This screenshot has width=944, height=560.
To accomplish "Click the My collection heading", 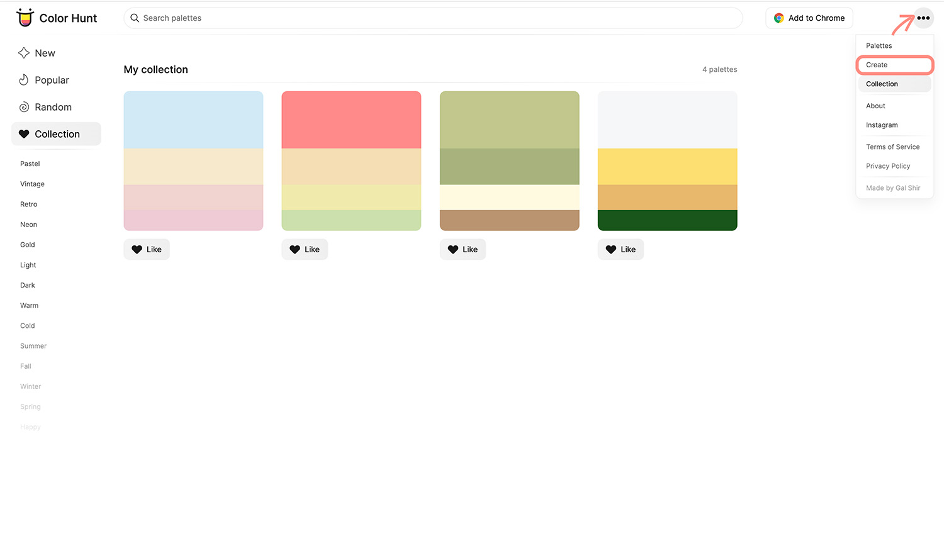I will click(x=156, y=70).
